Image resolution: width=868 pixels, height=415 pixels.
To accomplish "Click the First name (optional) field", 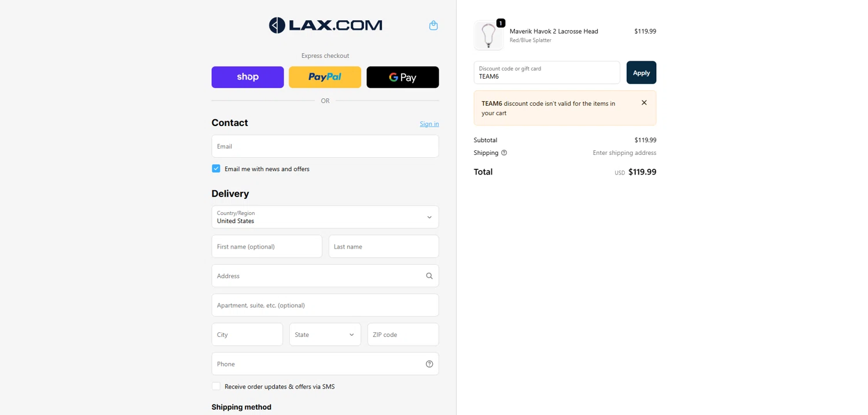I will 267,246.
